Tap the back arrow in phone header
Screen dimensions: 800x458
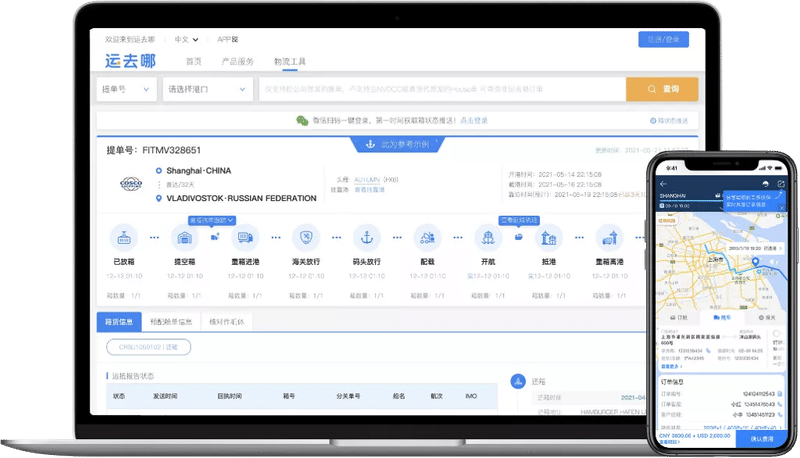[x=663, y=184]
